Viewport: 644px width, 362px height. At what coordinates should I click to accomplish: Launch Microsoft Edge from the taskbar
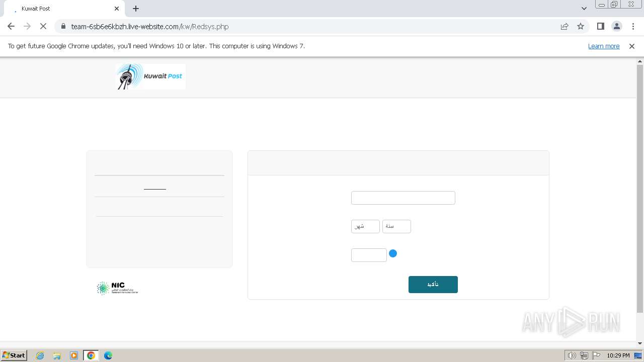[x=108, y=355]
